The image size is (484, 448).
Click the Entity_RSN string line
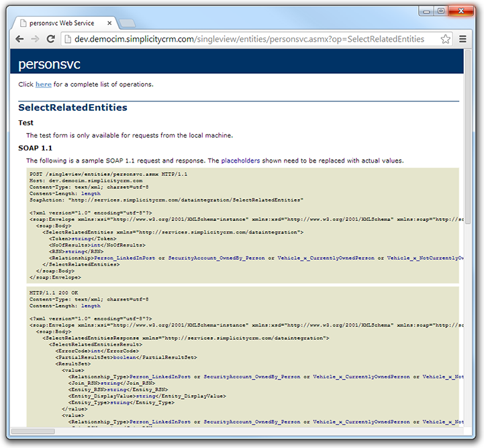(118, 390)
